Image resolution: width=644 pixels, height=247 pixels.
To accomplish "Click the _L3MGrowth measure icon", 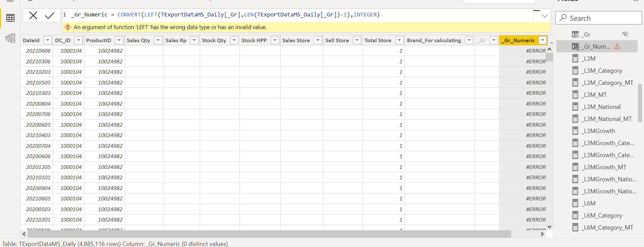I will point(575,131).
